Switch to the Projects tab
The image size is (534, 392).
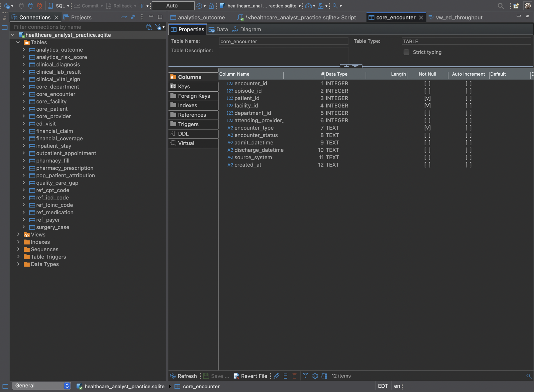pos(77,17)
